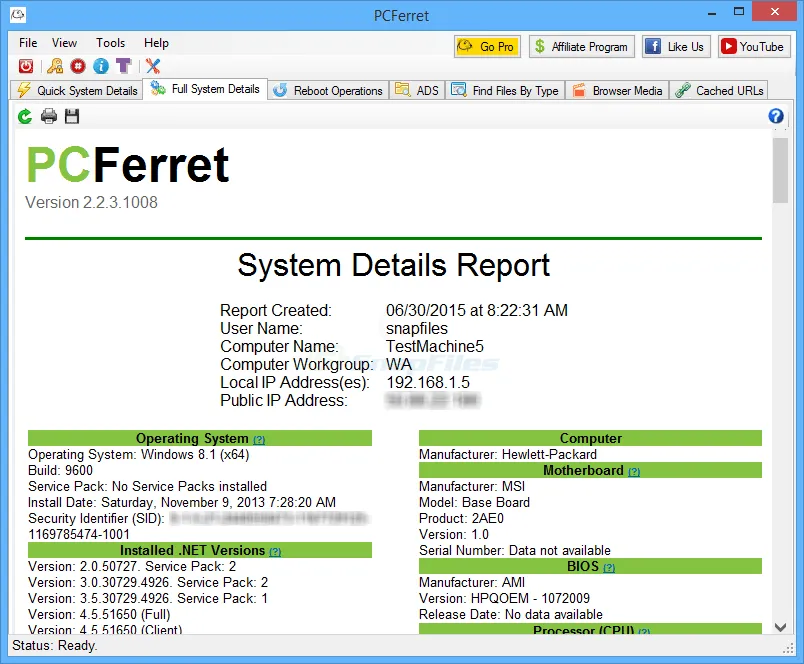
Task: Open the blue help question mark icon
Action: [x=776, y=116]
